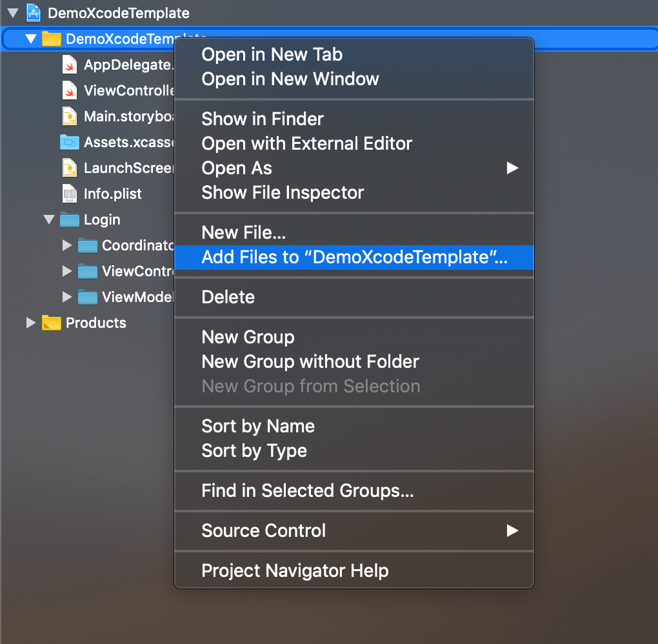Screen dimensions: 658x644
Task: Select Sort by Type
Action: (354, 451)
